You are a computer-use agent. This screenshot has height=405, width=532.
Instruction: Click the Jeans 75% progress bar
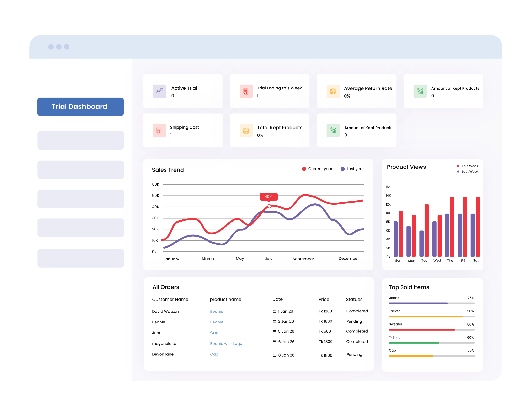pyautogui.click(x=431, y=303)
